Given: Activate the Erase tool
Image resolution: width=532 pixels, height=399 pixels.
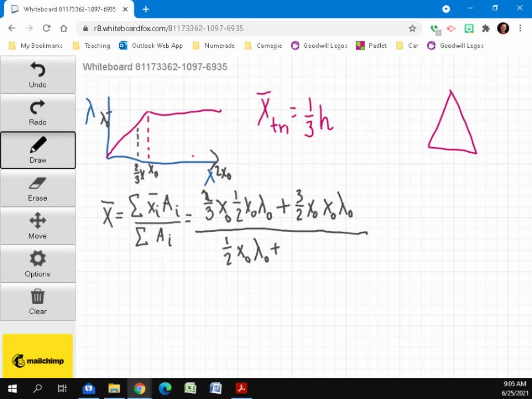Looking at the screenshot, I should point(37,188).
